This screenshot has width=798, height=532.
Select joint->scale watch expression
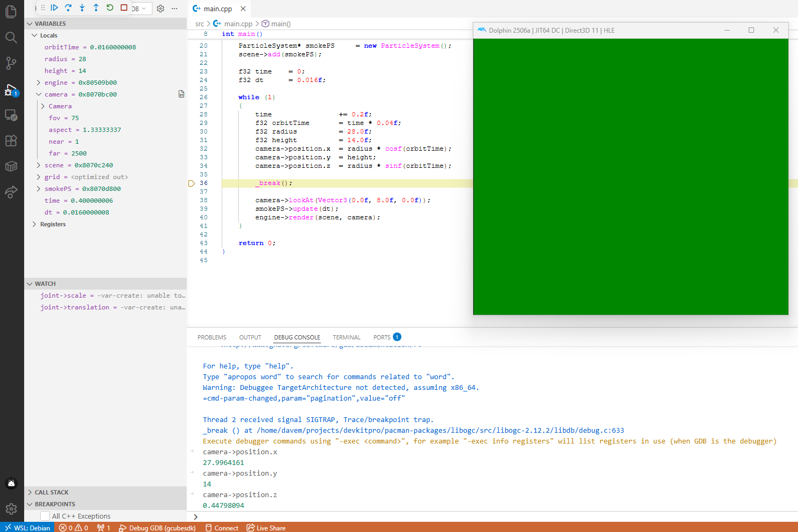(105, 295)
